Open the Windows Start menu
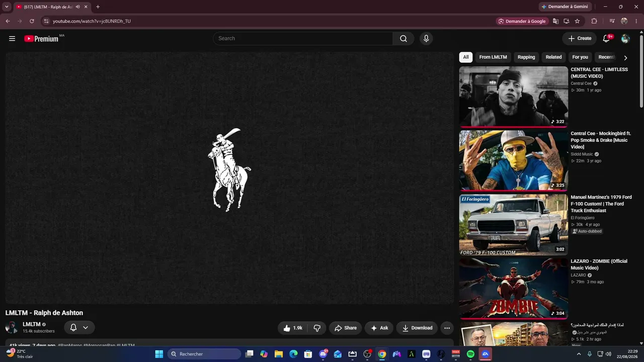 click(159, 354)
